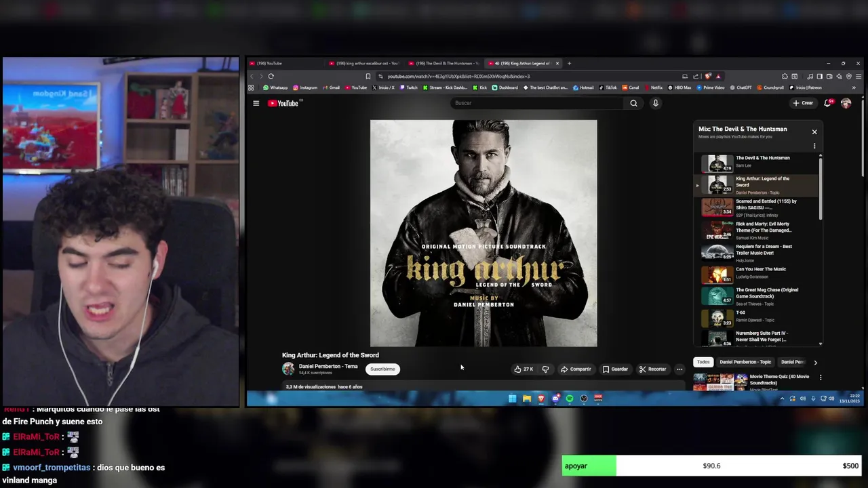868x488 pixels.
Task: Reload the page in the browser
Action: 271,76
